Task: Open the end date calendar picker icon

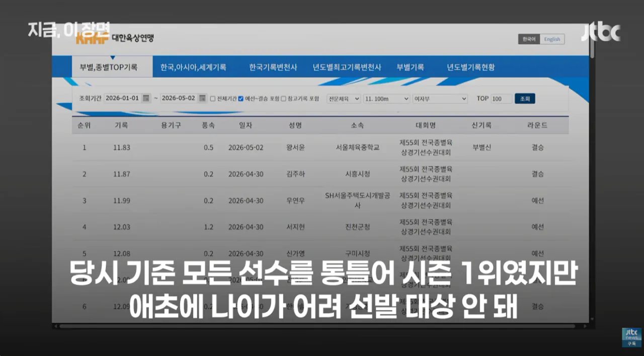Action: click(x=202, y=98)
